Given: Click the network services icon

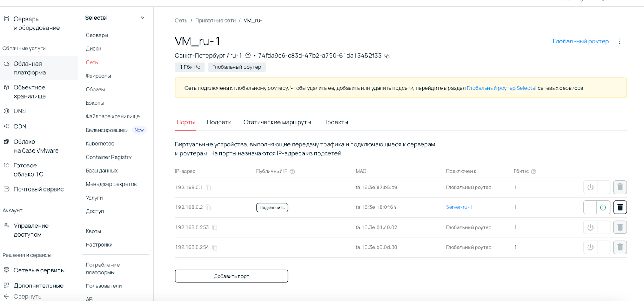Looking at the screenshot, I should coord(6,270).
